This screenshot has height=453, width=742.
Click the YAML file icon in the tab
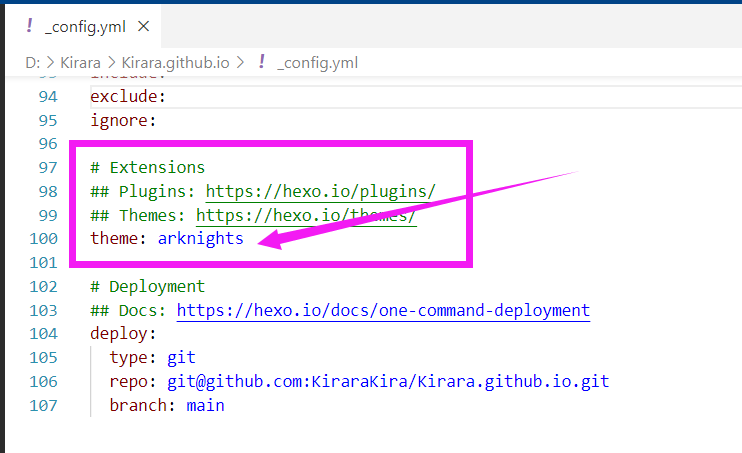pyautogui.click(x=29, y=26)
